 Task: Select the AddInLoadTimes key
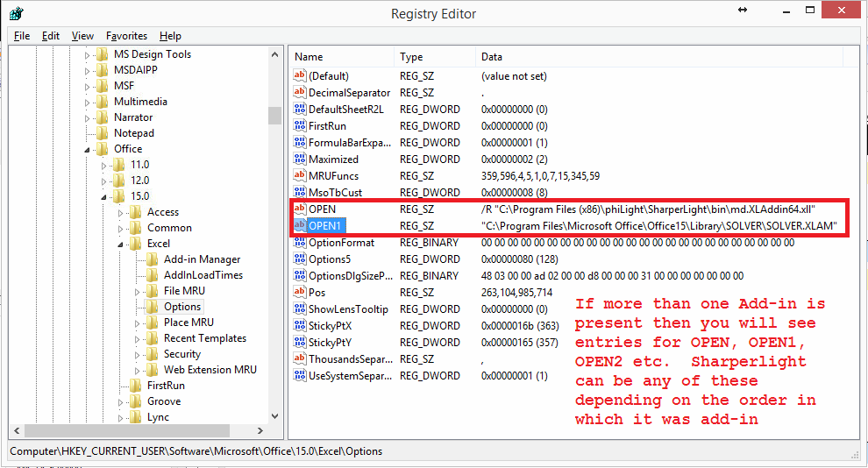203,275
